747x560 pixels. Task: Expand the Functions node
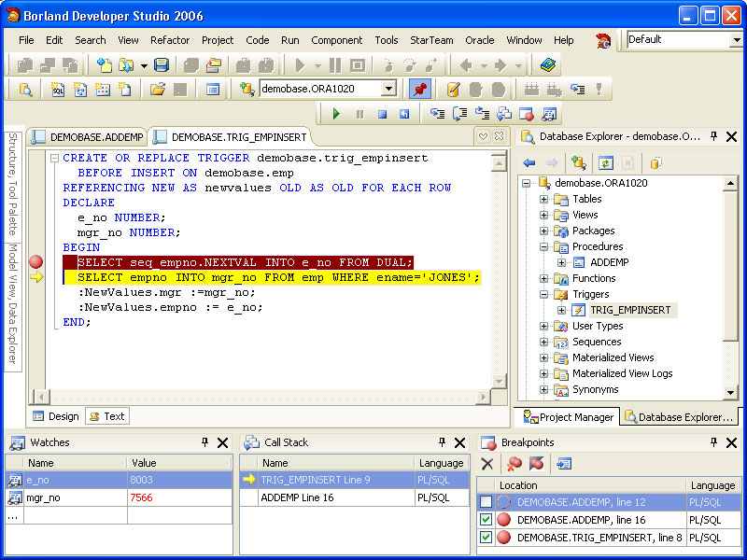click(543, 278)
